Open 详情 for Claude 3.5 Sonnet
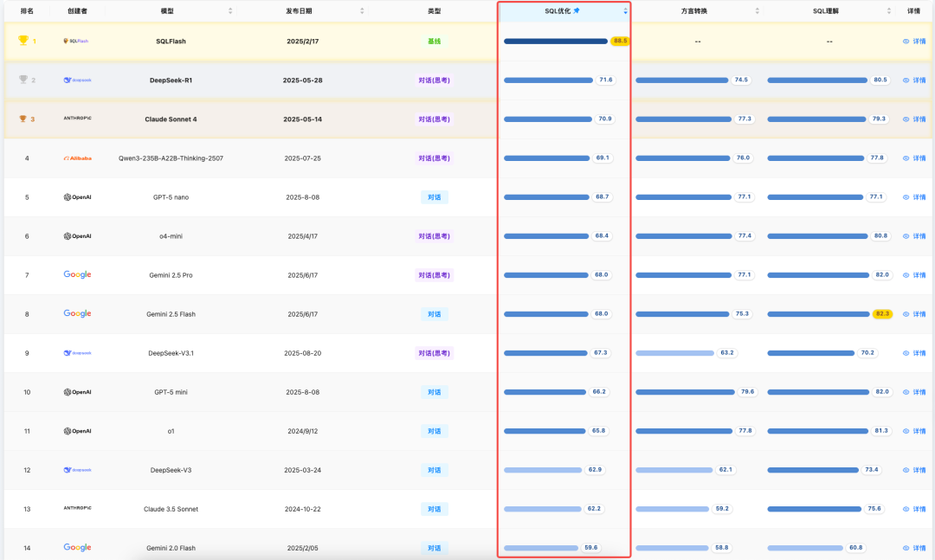This screenshot has height=560, width=935. click(914, 509)
